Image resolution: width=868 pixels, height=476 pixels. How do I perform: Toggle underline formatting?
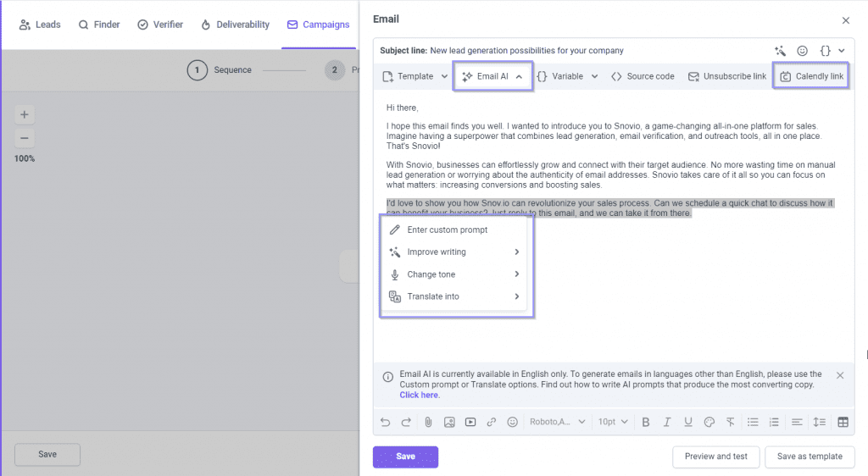pyautogui.click(x=688, y=423)
